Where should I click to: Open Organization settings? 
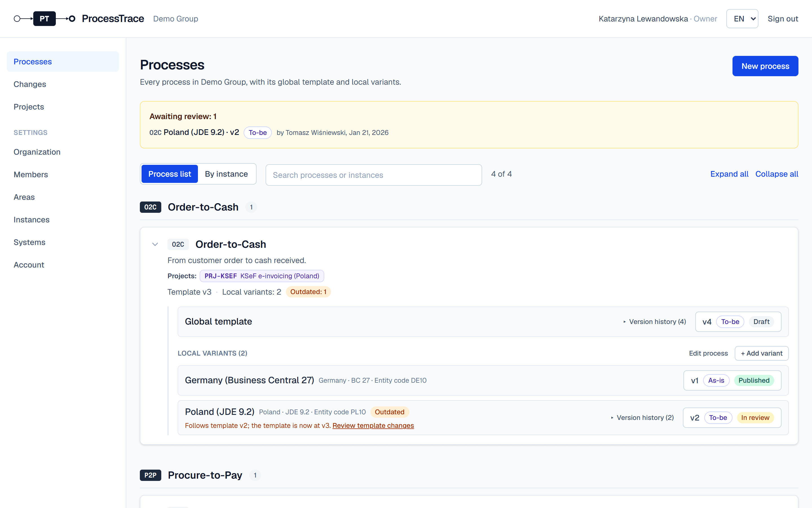click(63, 152)
